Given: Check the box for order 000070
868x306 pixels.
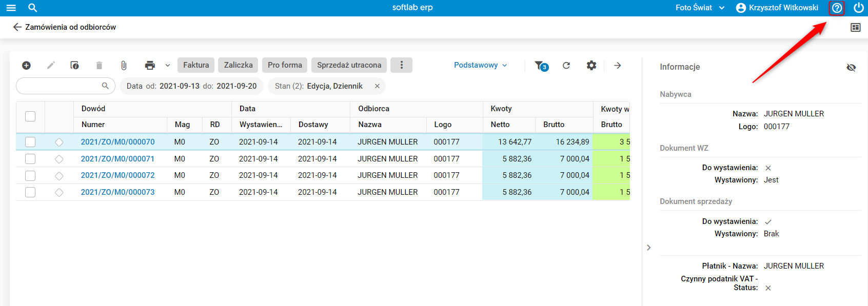Looking at the screenshot, I should (30, 142).
